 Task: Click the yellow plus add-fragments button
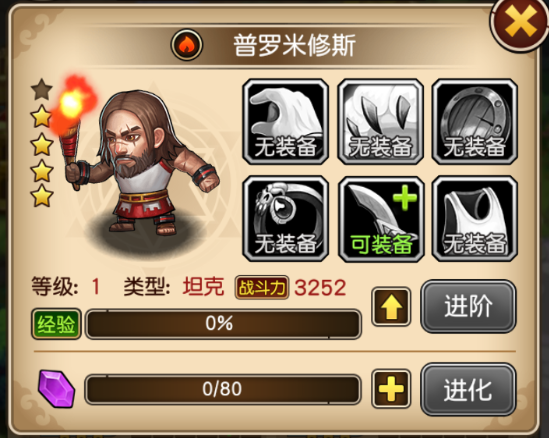(391, 389)
